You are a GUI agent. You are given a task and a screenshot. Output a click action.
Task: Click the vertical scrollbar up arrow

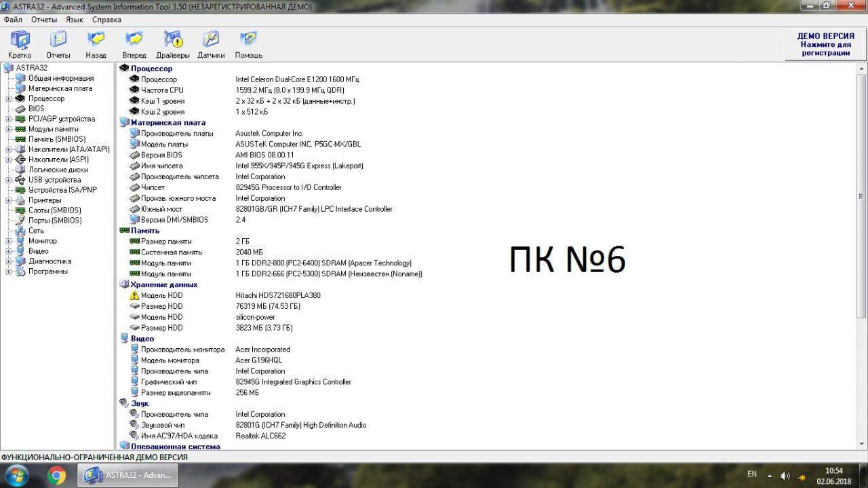(861, 69)
